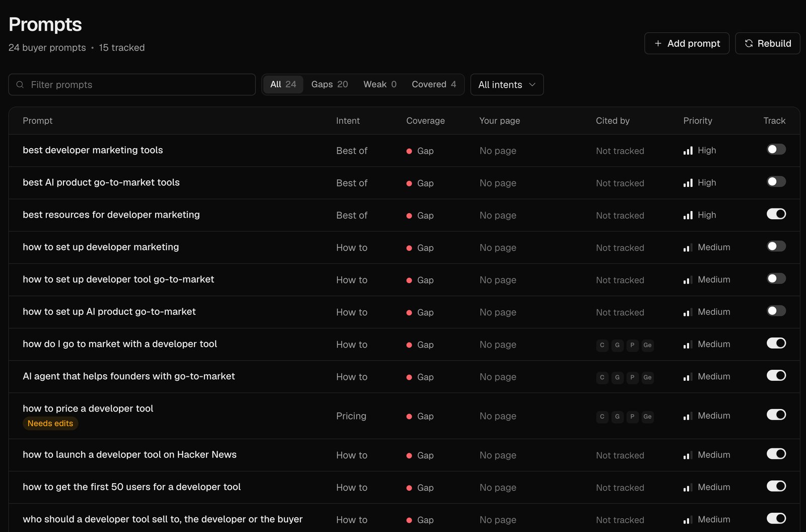Screen dimensions: 806x532
Task: Click priority bars icon for 'how to set up developer marketing'
Action: (688, 247)
